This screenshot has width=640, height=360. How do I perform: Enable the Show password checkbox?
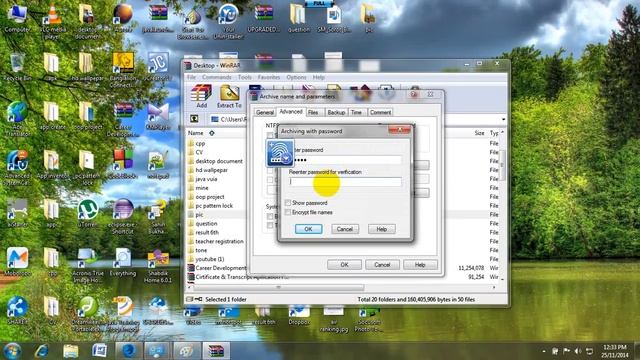[x=288, y=203]
